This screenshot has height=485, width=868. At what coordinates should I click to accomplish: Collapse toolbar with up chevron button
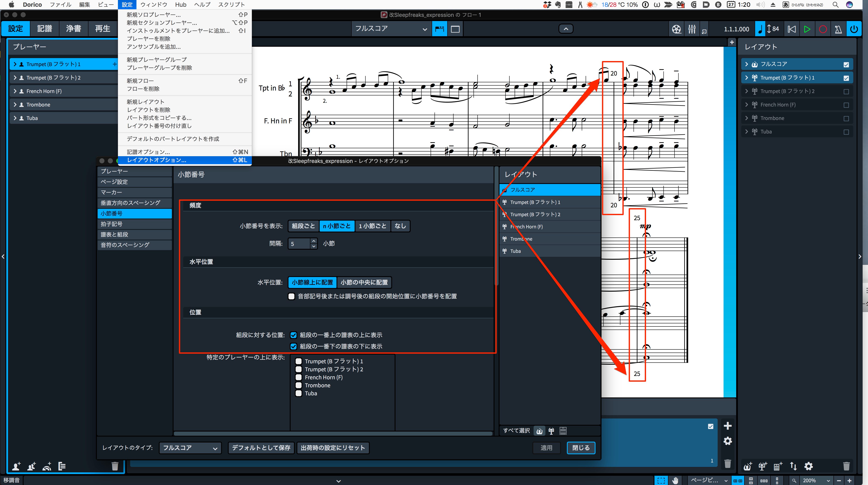pos(566,29)
